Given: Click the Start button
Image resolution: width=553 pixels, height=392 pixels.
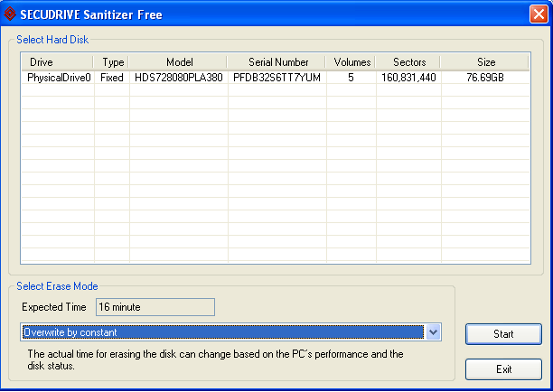Looking at the screenshot, I should pyautogui.click(x=503, y=334).
